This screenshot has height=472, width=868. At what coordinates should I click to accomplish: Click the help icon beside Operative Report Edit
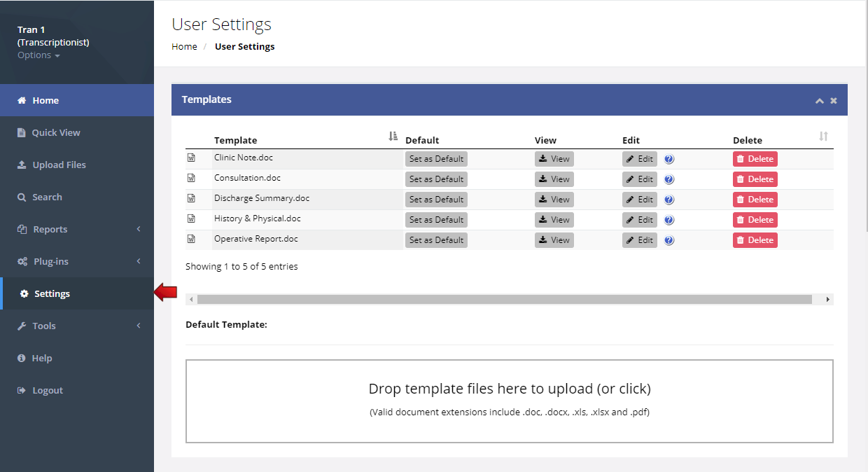coord(669,240)
